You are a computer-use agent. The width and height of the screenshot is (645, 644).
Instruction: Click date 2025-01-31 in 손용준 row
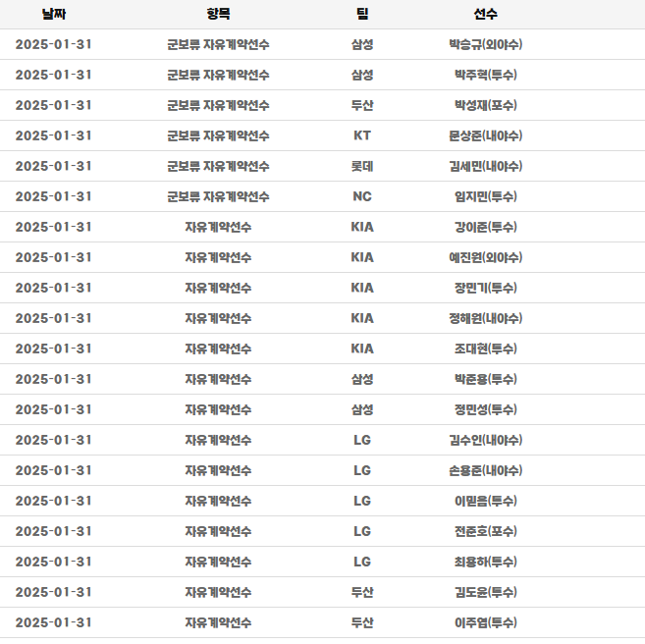pyautogui.click(x=53, y=470)
